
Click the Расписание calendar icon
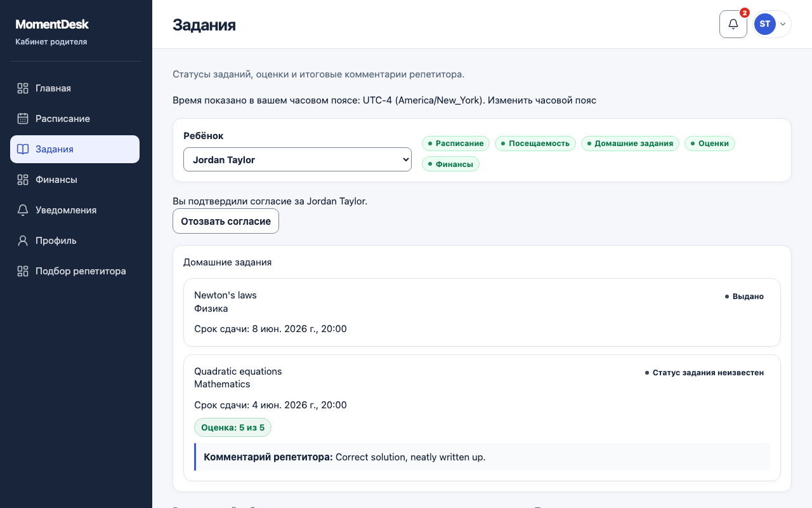pos(23,119)
